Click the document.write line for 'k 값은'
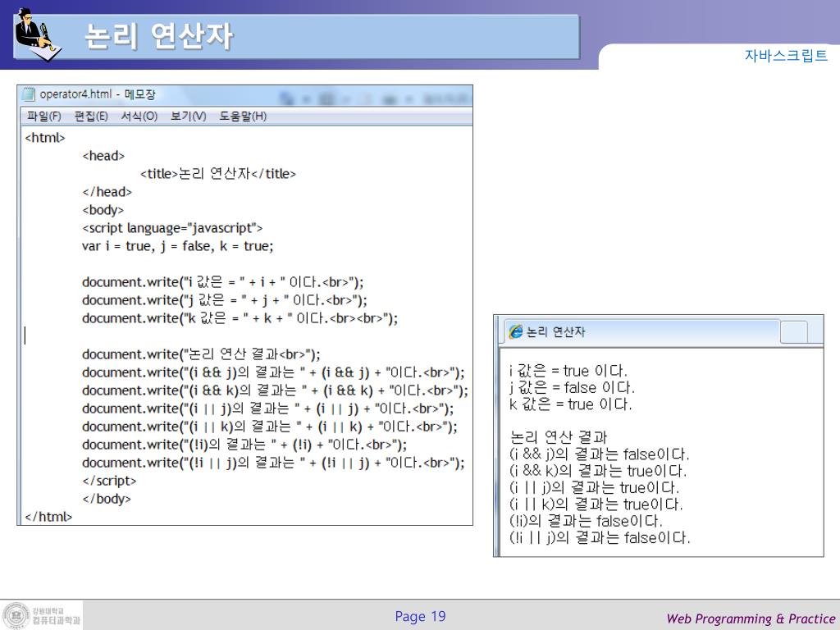The width and height of the screenshot is (840, 630). 240,319
